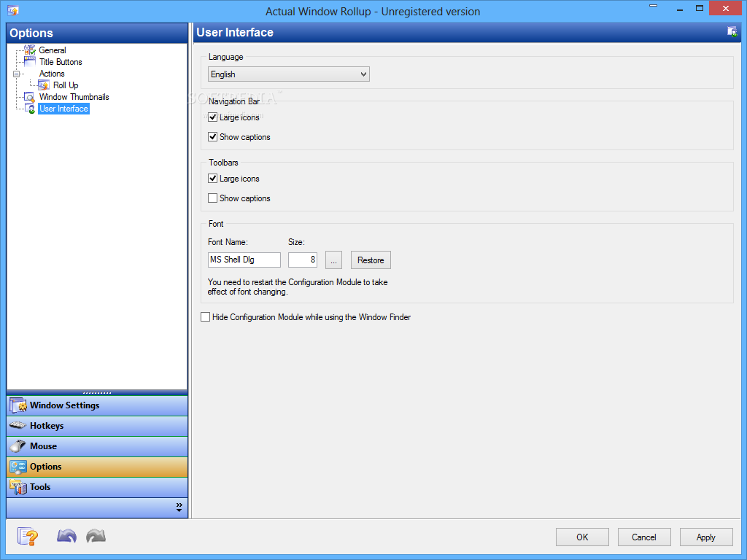Click the Apply button

[x=706, y=537]
